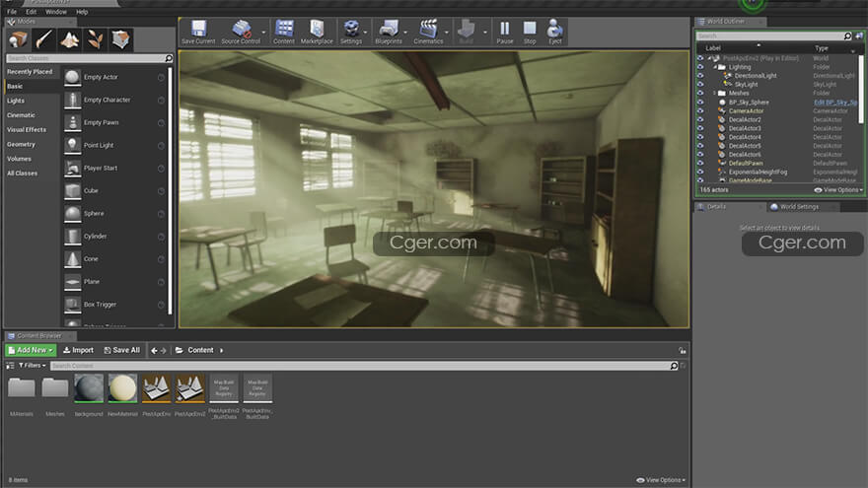Click Import button in Content Browser
The image size is (868, 488).
[x=78, y=350]
